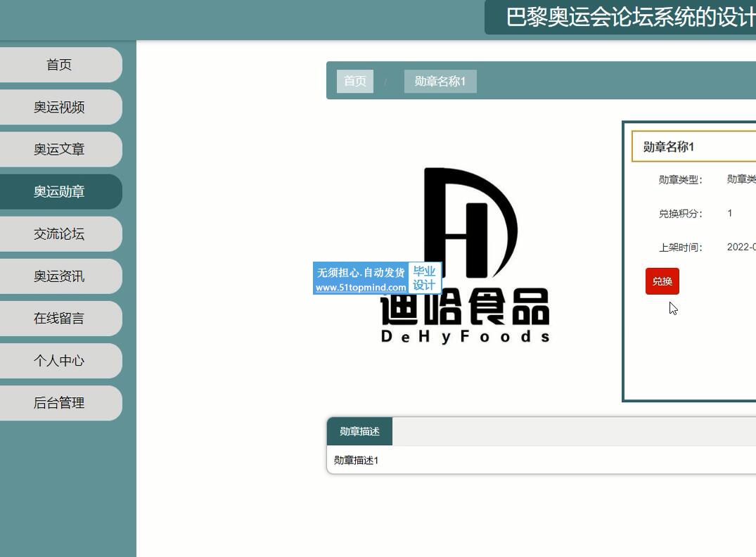Click the 首页 breadcrumb link

(x=355, y=81)
